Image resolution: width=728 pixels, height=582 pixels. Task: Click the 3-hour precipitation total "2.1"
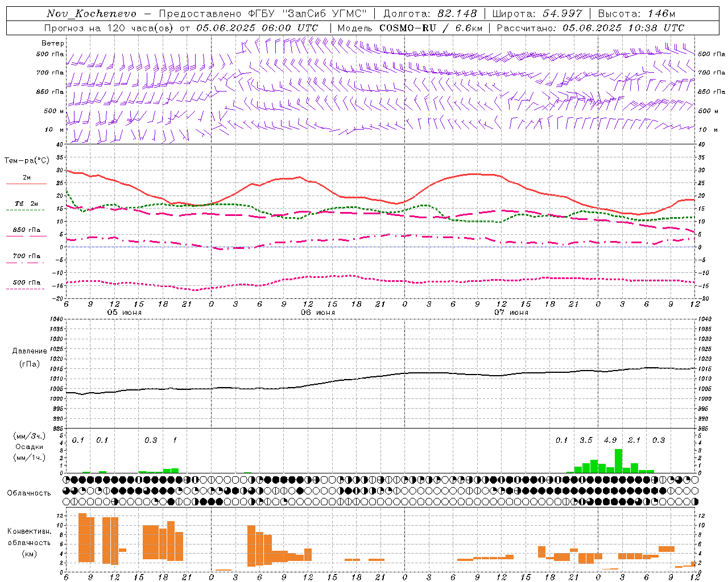pos(634,440)
